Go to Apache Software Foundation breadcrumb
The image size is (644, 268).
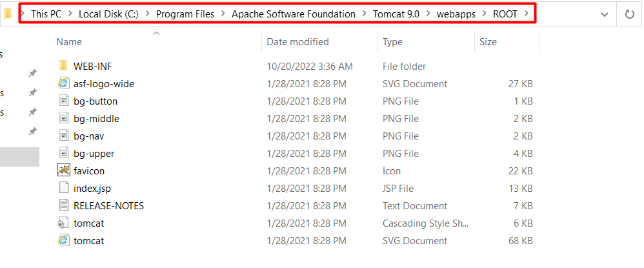pos(293,14)
